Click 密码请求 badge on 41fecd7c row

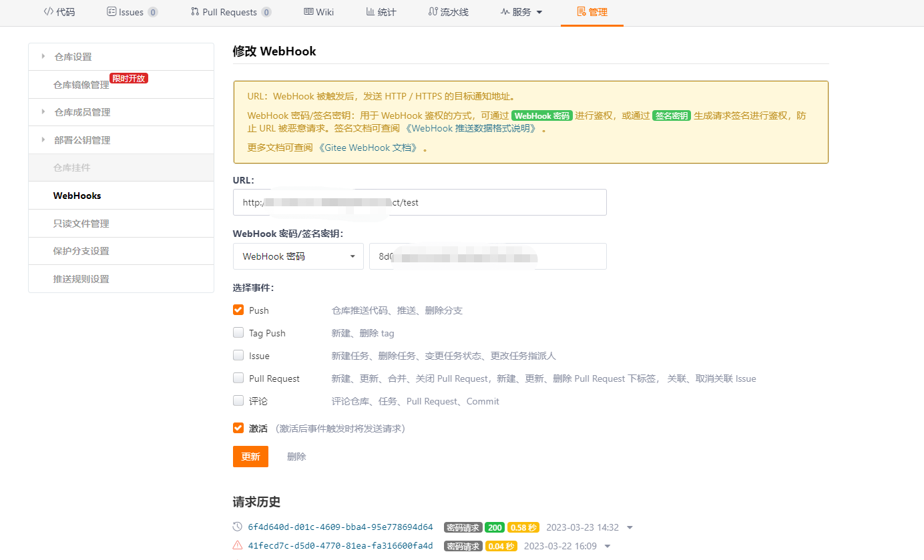point(463,546)
